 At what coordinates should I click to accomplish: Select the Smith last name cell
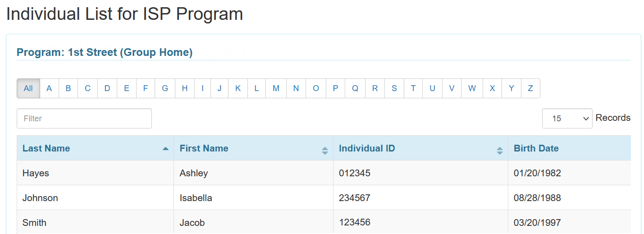pos(95,222)
